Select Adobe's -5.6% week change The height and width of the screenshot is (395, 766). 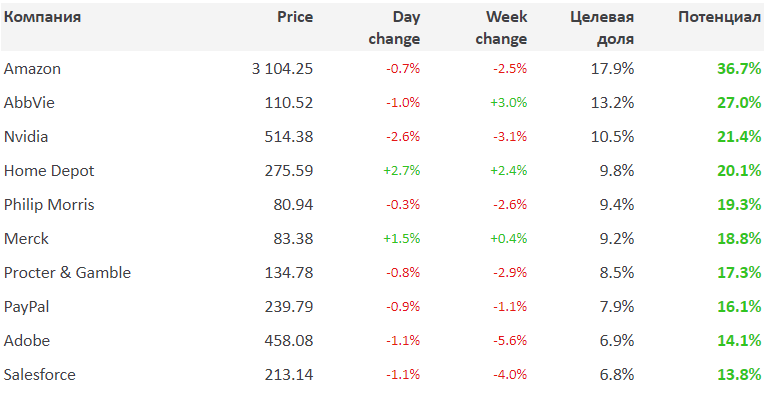coord(510,341)
